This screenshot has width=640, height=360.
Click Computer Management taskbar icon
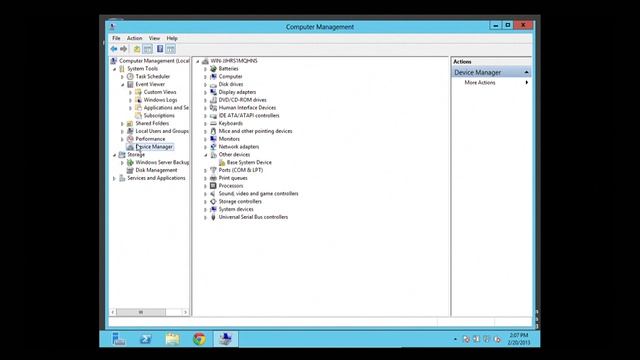click(226, 339)
